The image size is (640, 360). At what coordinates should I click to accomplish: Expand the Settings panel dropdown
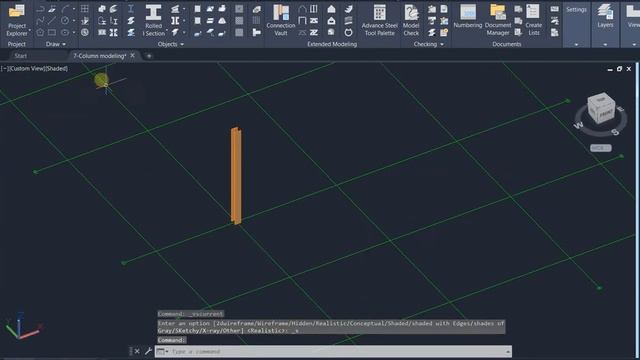pos(576,44)
